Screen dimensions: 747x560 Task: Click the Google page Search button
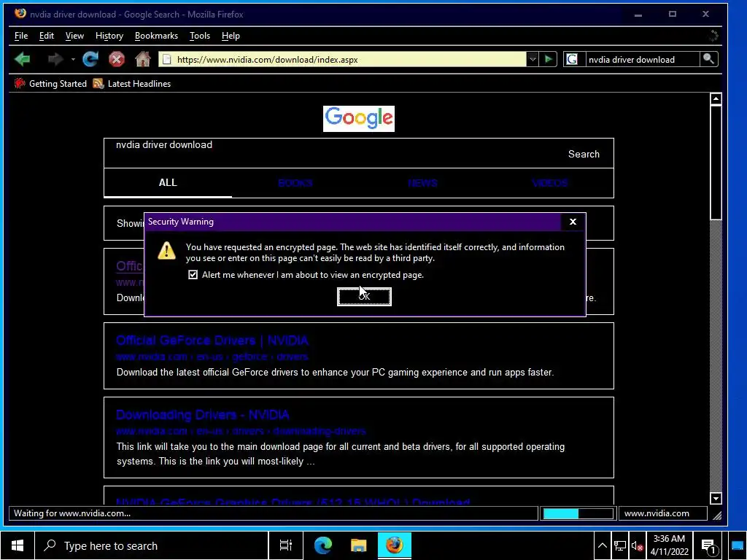pos(584,154)
